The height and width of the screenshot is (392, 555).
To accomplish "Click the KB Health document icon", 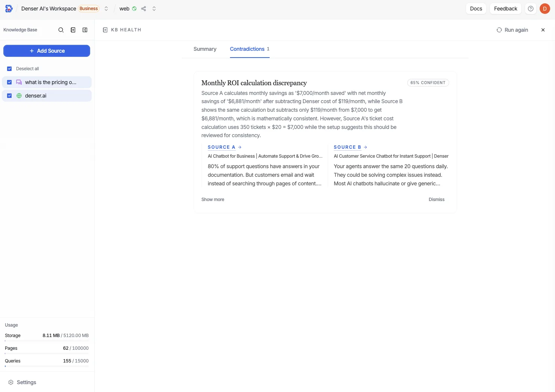I will 105,30.
